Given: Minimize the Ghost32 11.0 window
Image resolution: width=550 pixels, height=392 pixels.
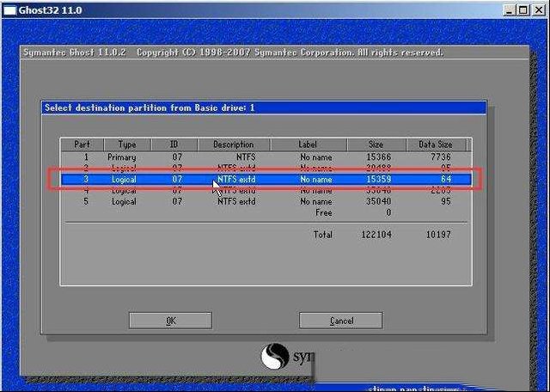Looking at the screenshot, I should coord(509,9).
